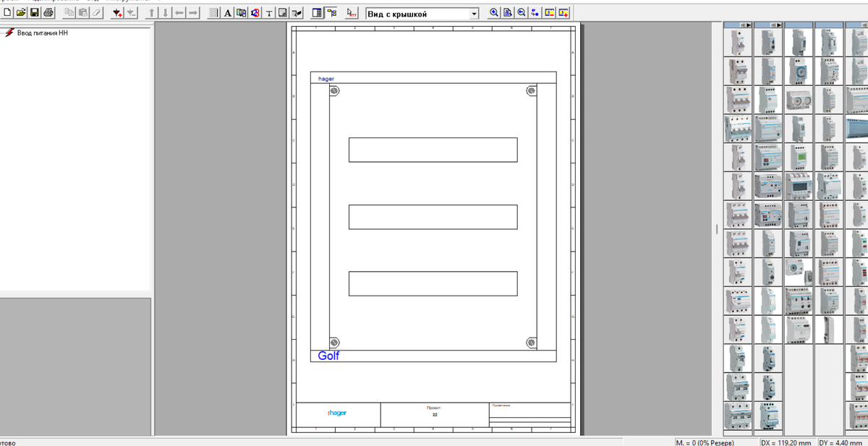The image size is (868, 446).
Task: Click the wiring arrow icon before panel toggles
Action: click(297, 13)
